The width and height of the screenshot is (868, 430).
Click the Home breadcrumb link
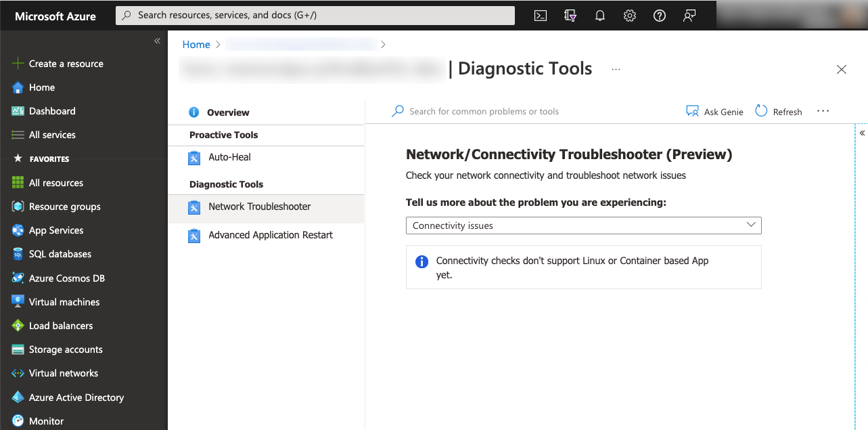(x=196, y=44)
